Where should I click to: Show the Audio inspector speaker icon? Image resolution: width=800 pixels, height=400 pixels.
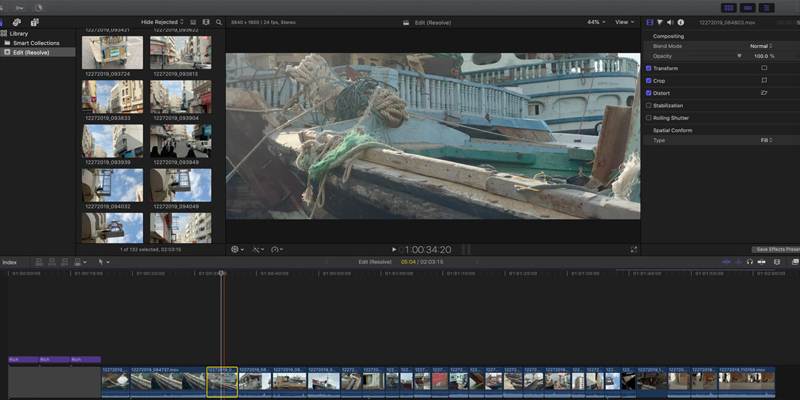point(670,22)
